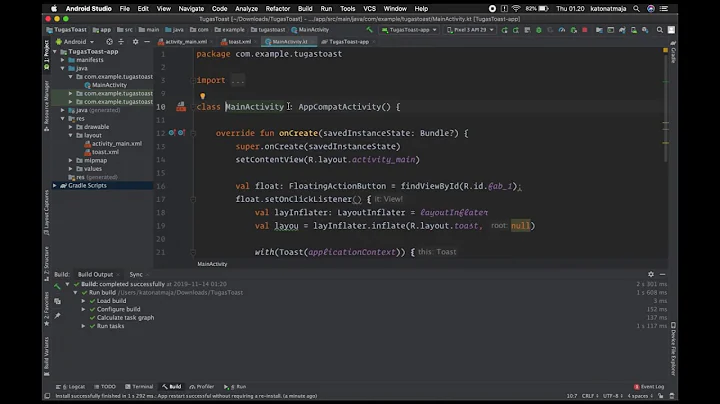This screenshot has height=404, width=720.
Task: Toggle the 2: Structure side button
Action: (x=46, y=264)
